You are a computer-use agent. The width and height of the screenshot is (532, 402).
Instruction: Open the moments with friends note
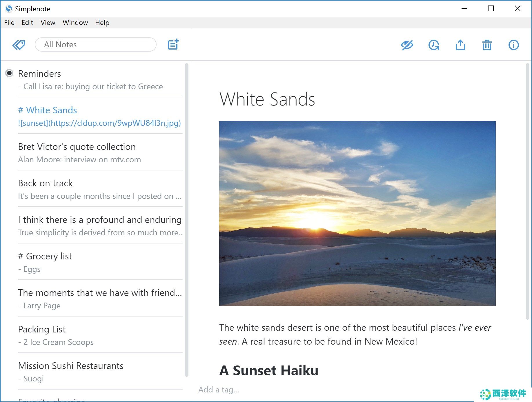coord(100,299)
